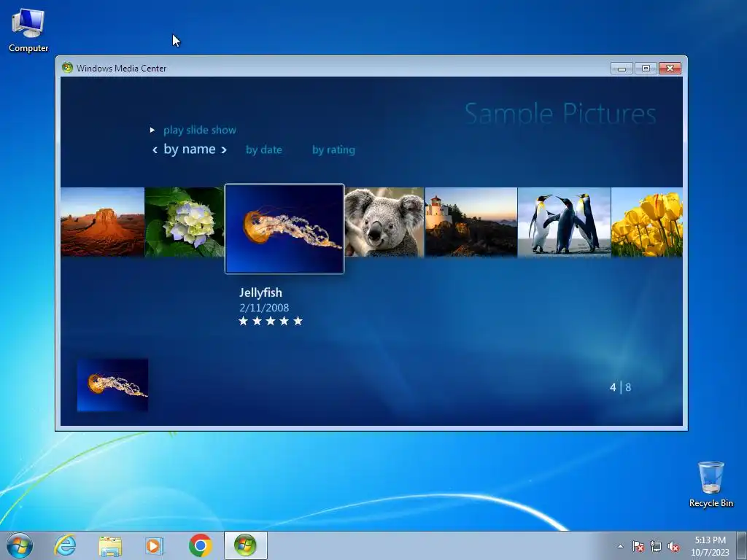The image size is (747, 560).
Task: Launch Windows Media Player from taskbar
Action: click(x=154, y=545)
